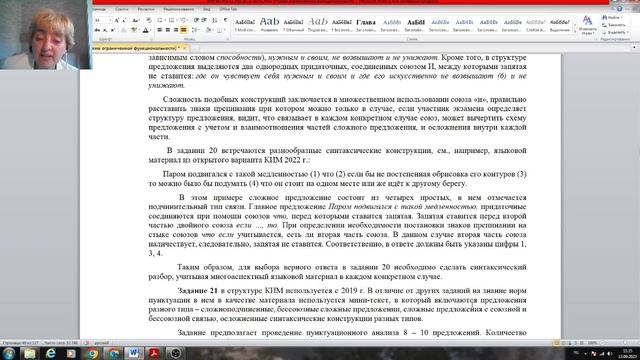Viewport: 640px width, 360px height.
Task: Open the References ribbon tab
Action: 121,9
